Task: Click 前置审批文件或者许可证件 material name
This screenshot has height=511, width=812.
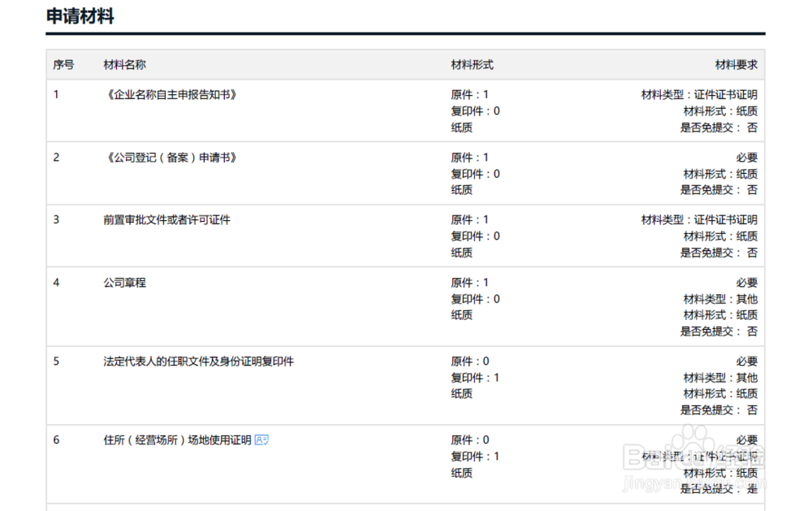Action: coord(166,219)
